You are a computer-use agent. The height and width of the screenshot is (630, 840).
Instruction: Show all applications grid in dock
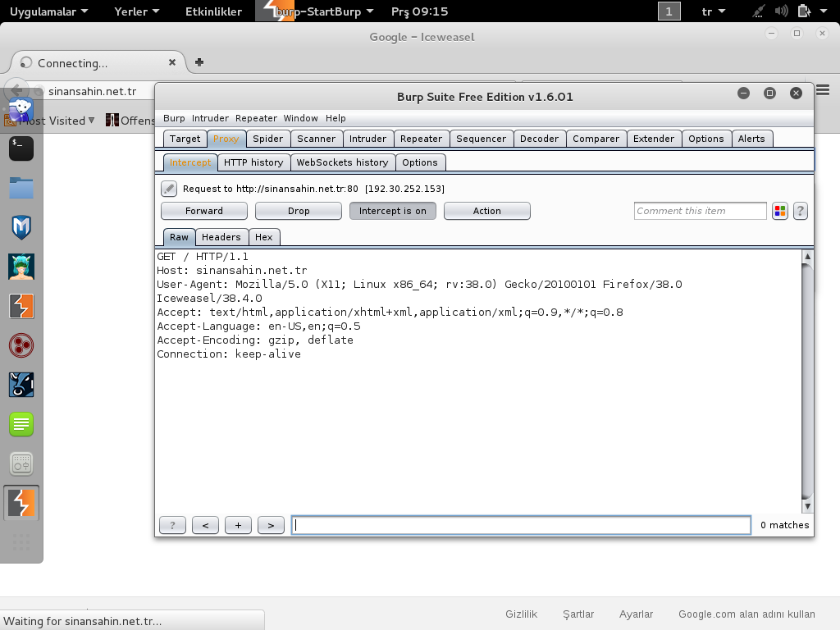tap(21, 542)
